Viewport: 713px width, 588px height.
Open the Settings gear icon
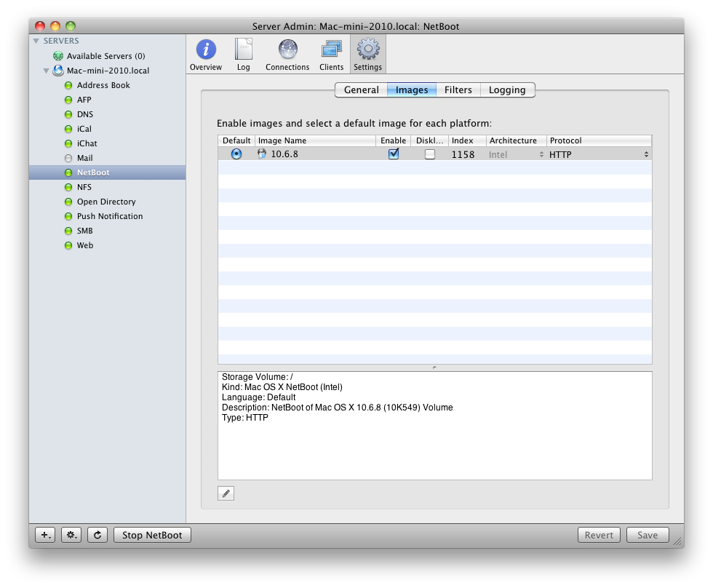coord(368,49)
